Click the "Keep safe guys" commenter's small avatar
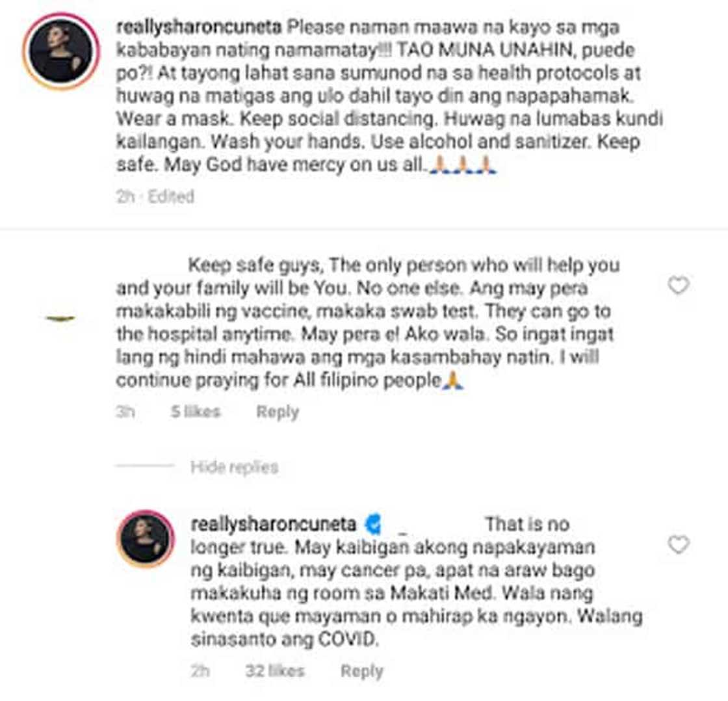 point(61,318)
